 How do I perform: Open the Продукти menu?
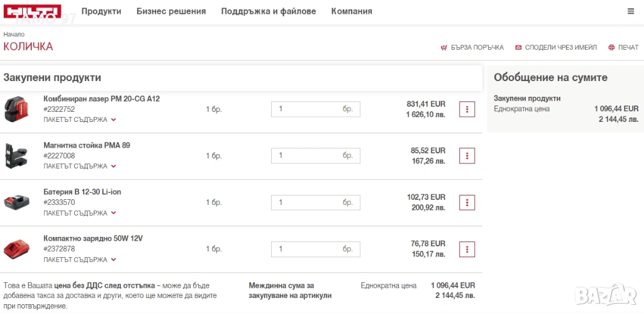tap(101, 11)
